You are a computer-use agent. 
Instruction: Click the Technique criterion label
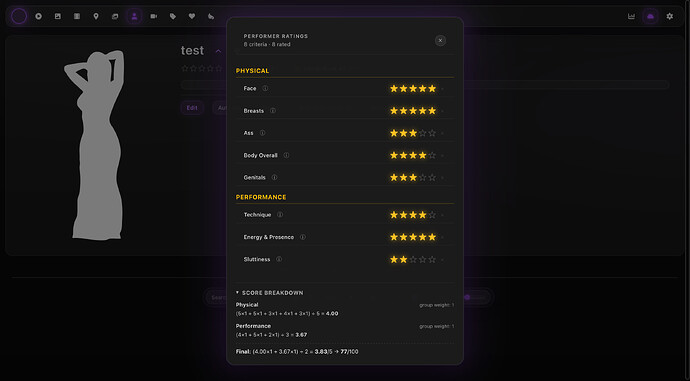257,215
